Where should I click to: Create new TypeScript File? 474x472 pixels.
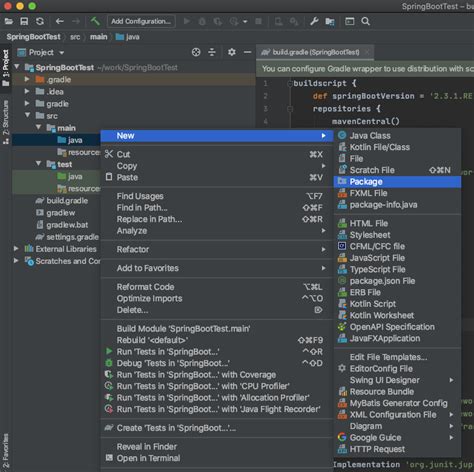397,269
